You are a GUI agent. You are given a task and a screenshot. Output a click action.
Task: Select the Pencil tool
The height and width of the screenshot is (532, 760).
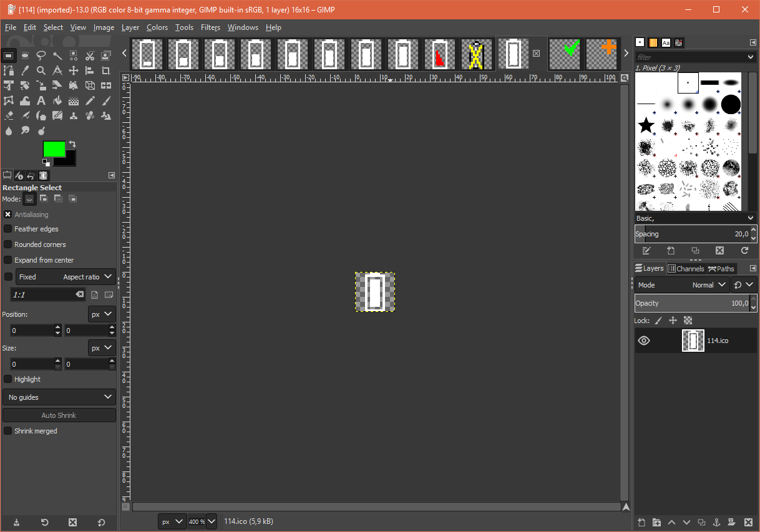click(90, 100)
